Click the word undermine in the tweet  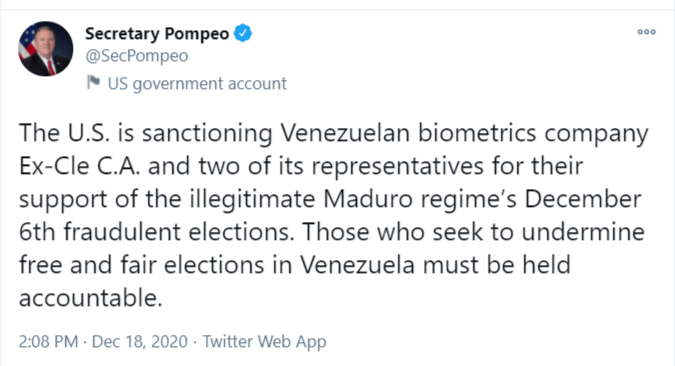tap(583, 233)
